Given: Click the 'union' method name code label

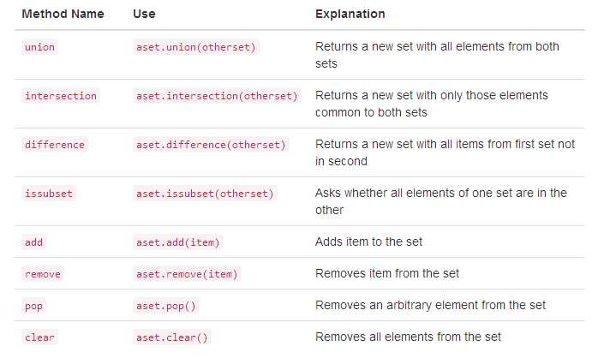Looking at the screenshot, I should tap(39, 47).
